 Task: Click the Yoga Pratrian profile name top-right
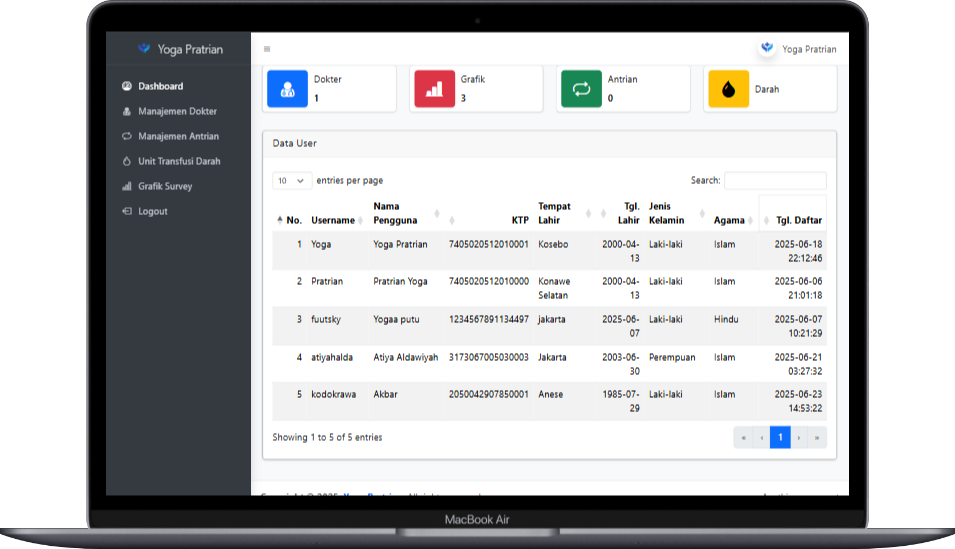tap(809, 49)
